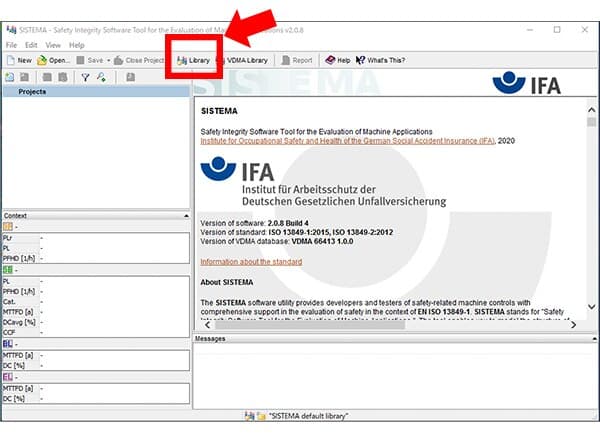
Task: Collapse the Context panel with its arrow
Action: (186, 216)
